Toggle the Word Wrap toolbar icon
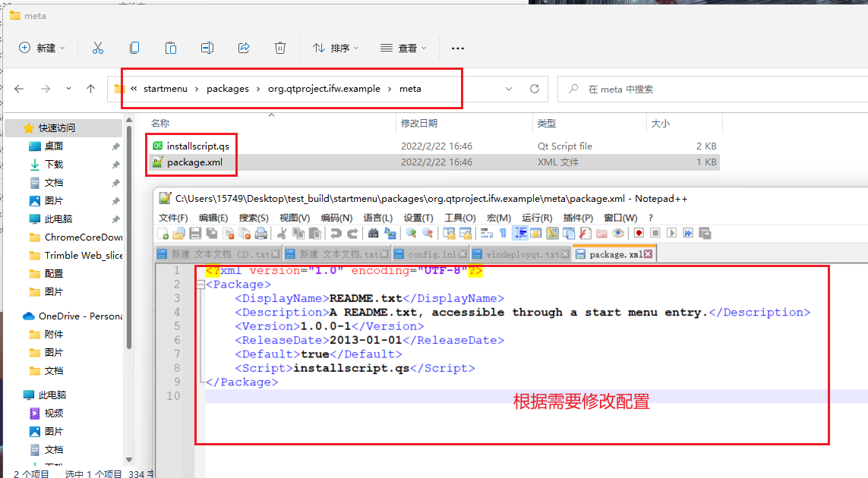 [487, 233]
